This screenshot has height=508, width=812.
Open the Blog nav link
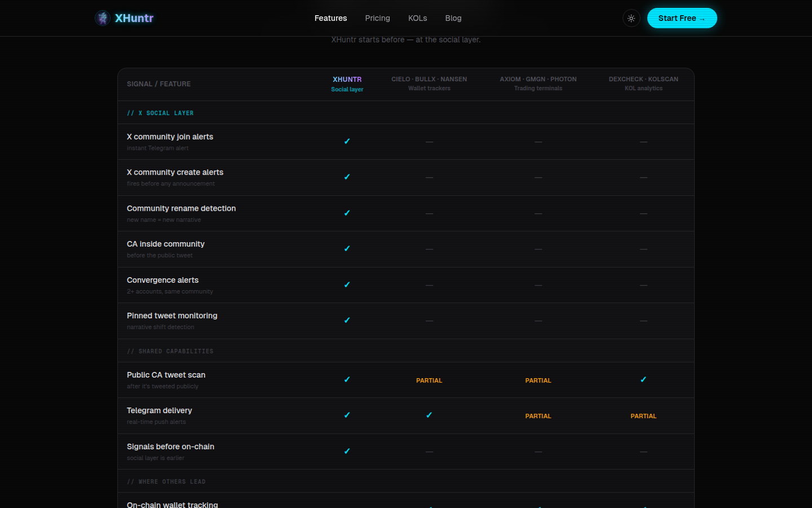click(x=453, y=18)
